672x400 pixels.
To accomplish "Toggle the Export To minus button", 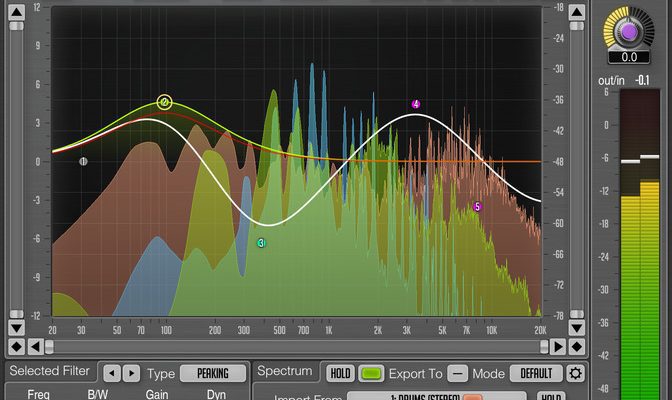I will [x=457, y=373].
